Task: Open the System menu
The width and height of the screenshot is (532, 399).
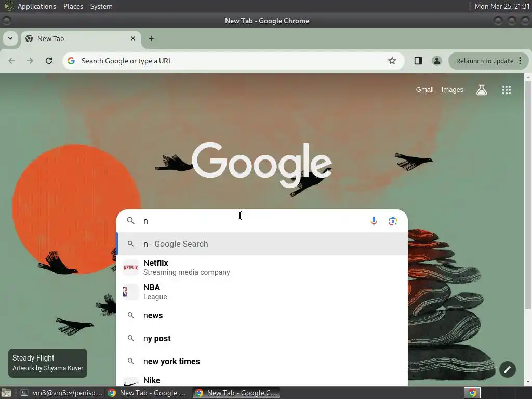Action: click(x=101, y=6)
